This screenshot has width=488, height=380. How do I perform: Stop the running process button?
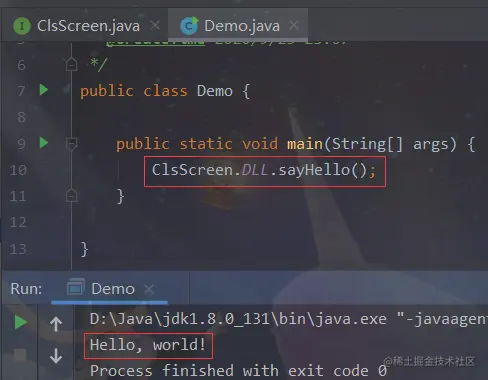pos(20,355)
